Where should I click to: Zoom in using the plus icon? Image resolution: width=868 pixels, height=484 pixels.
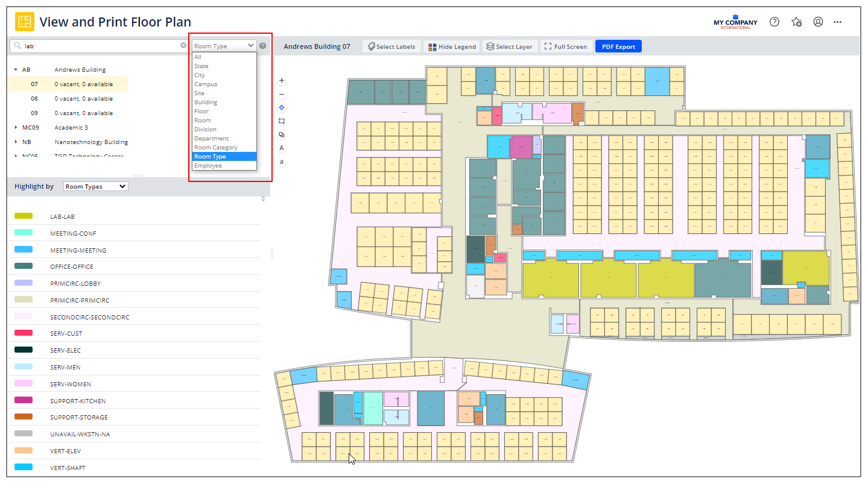pos(282,81)
